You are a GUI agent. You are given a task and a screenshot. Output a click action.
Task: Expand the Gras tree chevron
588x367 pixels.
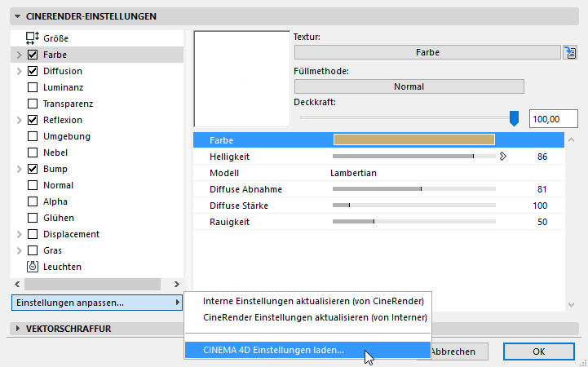(19, 250)
